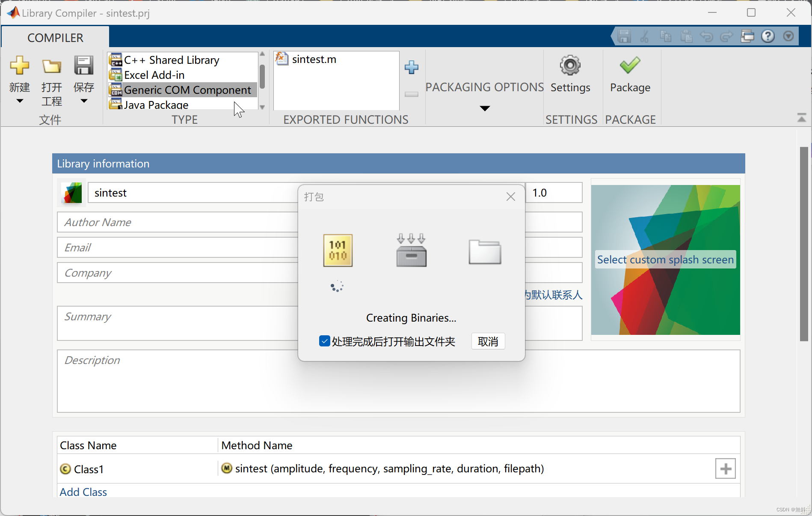The width and height of the screenshot is (812, 516).
Task: Click the Copy icon in quick access toolbar
Action: 665,36
